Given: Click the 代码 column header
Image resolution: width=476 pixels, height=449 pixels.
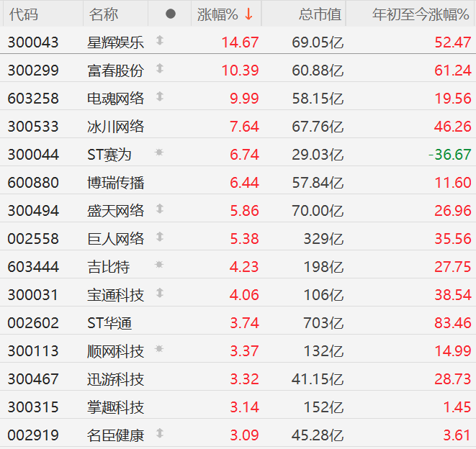Looking at the screenshot, I should [x=24, y=14].
